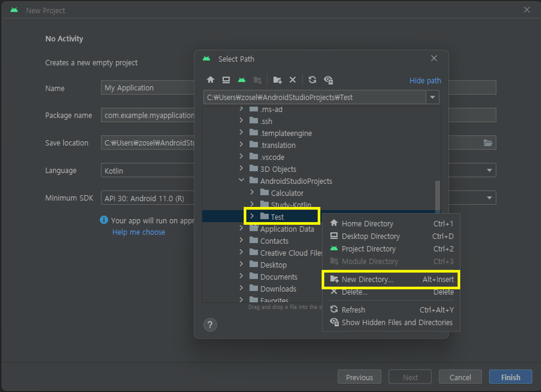The width and height of the screenshot is (541, 392).
Task: Open help via question mark icon
Action: [210, 325]
